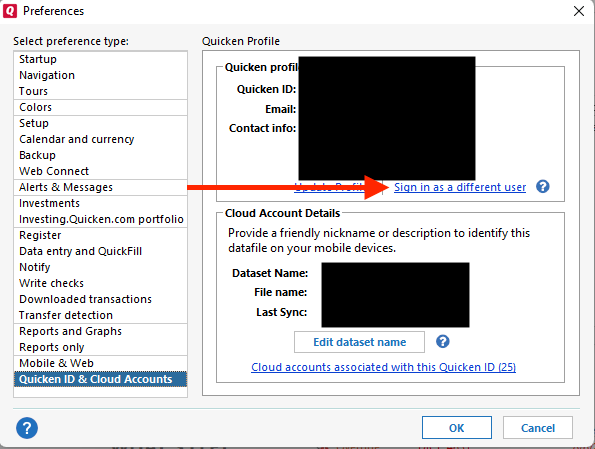Click the Edit dataset name button

pyautogui.click(x=359, y=342)
